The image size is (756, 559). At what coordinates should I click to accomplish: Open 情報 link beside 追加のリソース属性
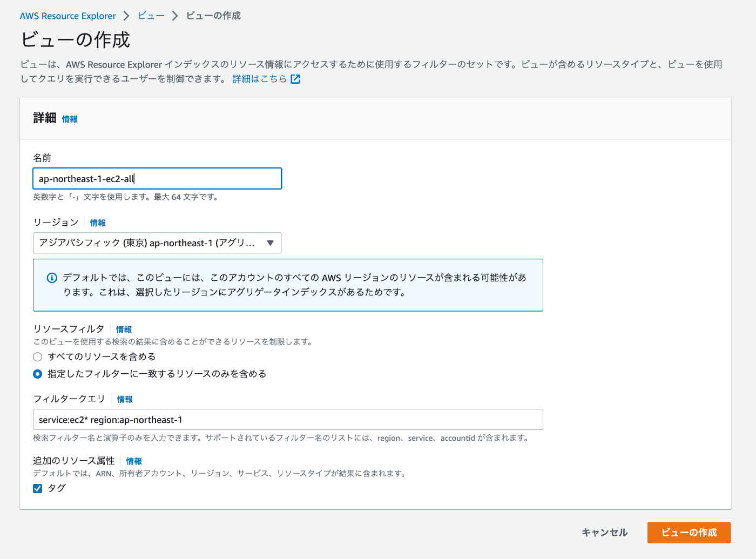(134, 461)
